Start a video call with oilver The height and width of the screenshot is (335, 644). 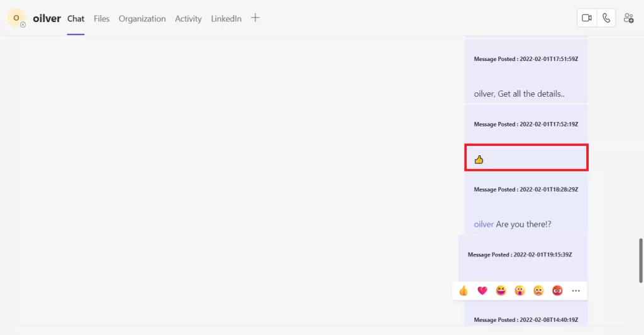(587, 18)
